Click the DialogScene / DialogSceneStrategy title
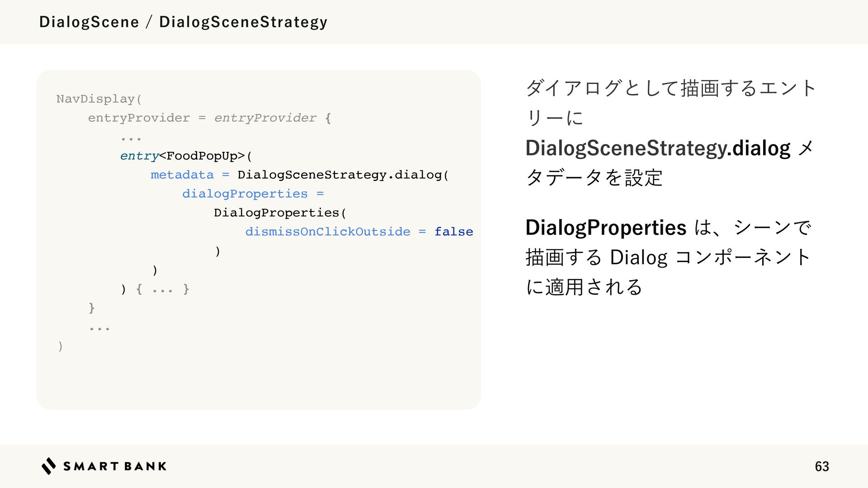 tap(183, 22)
